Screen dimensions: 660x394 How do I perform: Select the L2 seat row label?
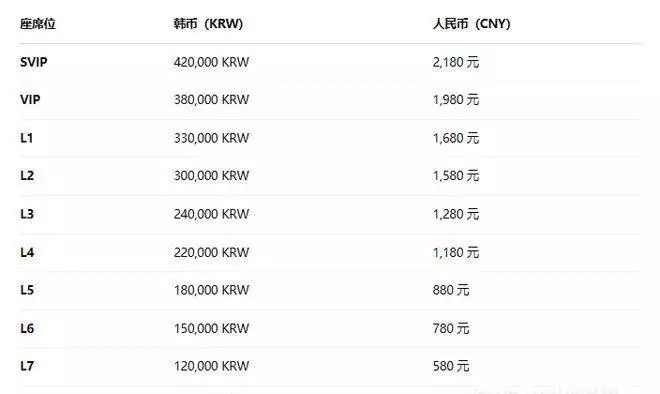27,176
